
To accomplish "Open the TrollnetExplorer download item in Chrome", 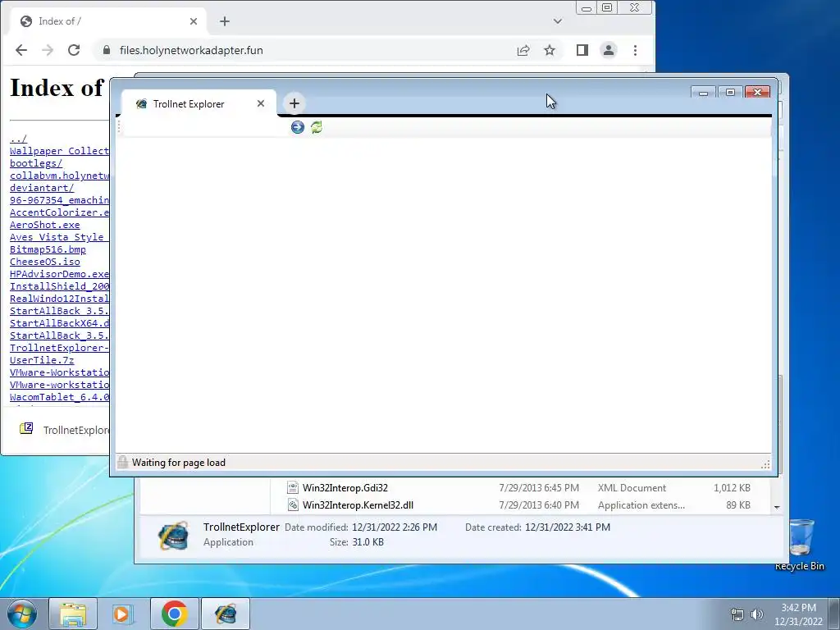I will click(x=64, y=430).
